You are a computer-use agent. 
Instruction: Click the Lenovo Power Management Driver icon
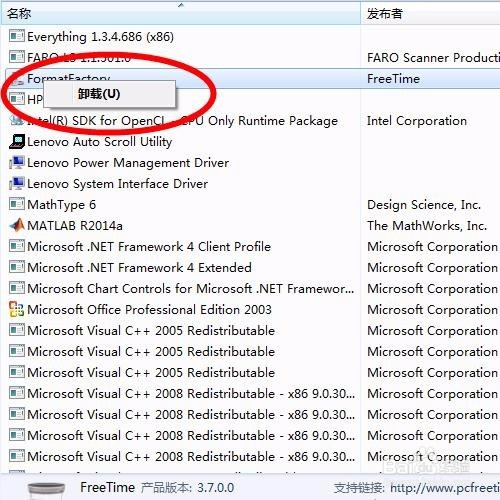(17, 162)
